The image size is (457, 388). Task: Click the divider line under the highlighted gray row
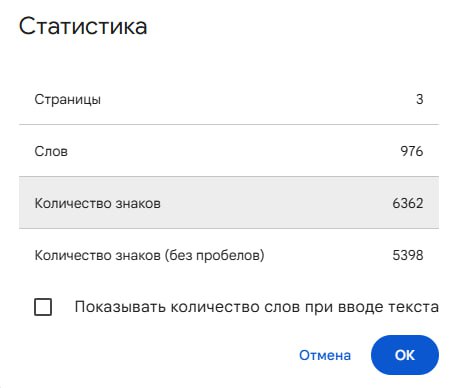(229, 228)
